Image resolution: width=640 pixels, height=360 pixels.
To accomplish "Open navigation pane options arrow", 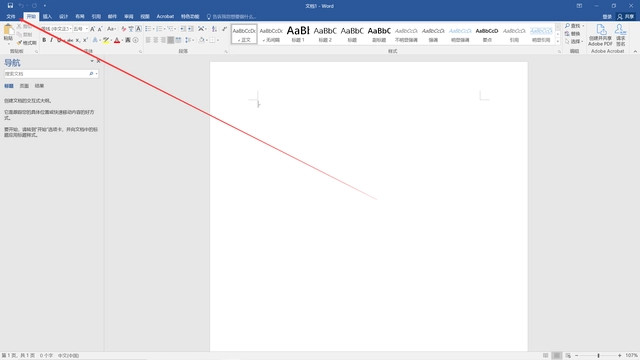I will pyautogui.click(x=92, y=61).
